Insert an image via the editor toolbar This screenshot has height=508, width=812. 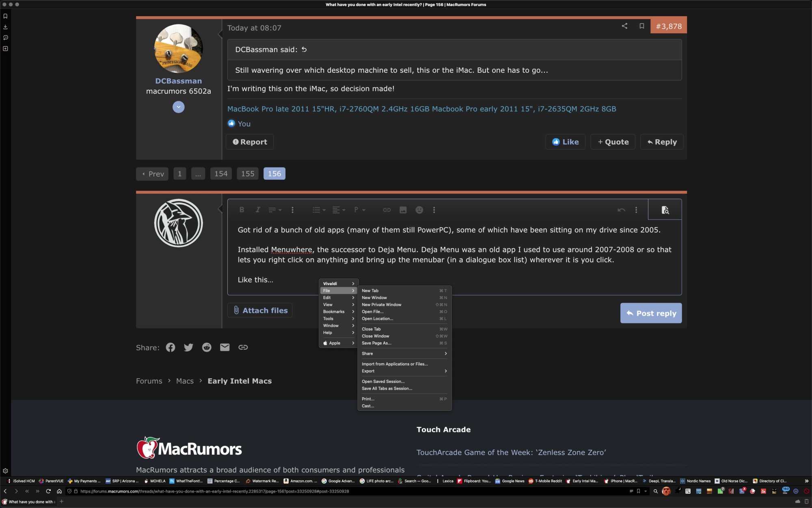point(403,210)
